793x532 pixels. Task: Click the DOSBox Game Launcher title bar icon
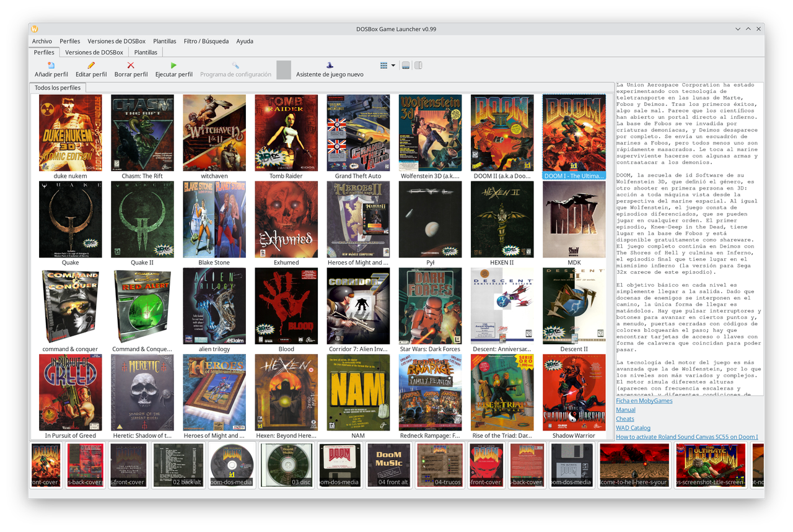click(x=35, y=29)
